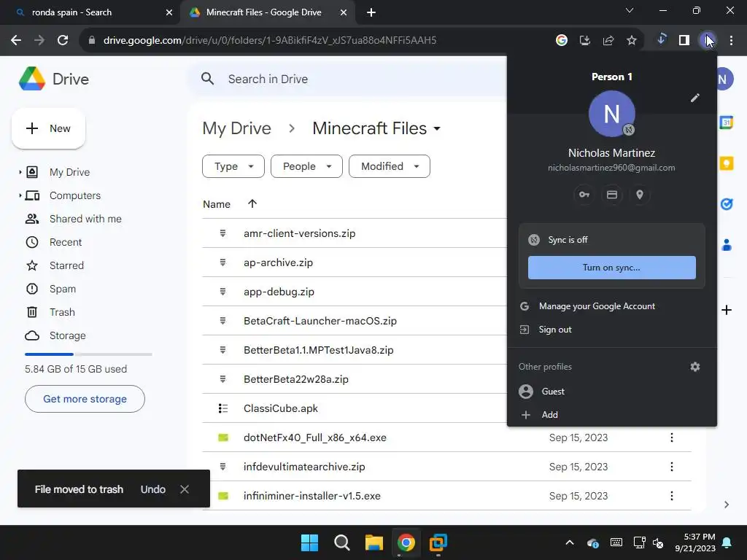This screenshot has width=747, height=560.
Task: Expand the My Drive tree arrow
Action: pyautogui.click(x=20, y=172)
